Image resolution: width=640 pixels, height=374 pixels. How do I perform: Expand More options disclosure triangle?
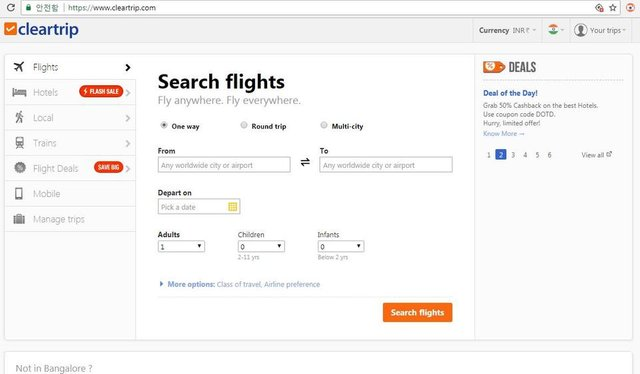(161, 284)
